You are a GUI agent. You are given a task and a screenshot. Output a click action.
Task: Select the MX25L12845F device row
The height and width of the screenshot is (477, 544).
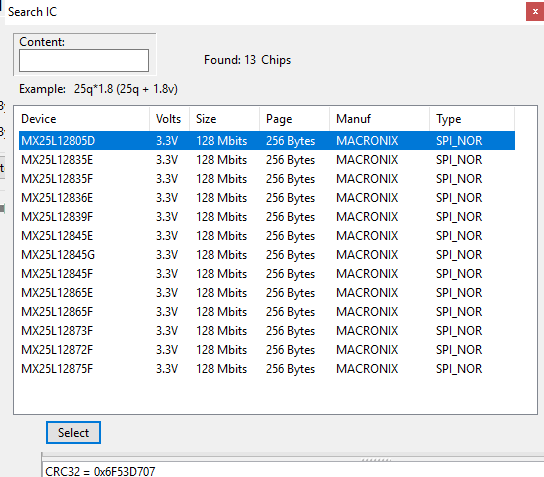[267, 274]
